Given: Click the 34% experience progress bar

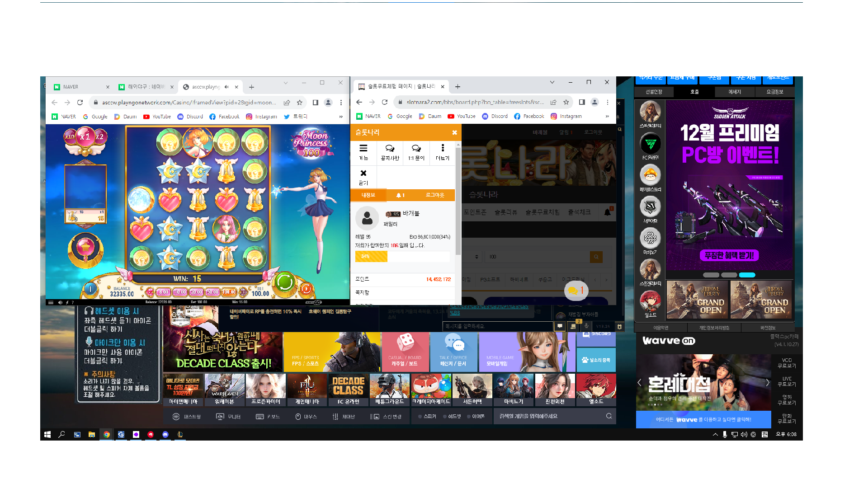Looking at the screenshot, I should [x=402, y=256].
